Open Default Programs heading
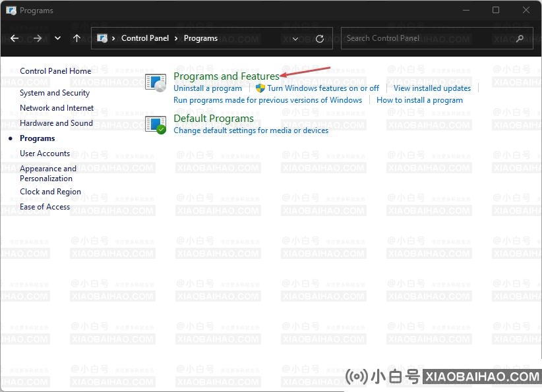Image resolution: width=542 pixels, height=392 pixels. coord(213,119)
